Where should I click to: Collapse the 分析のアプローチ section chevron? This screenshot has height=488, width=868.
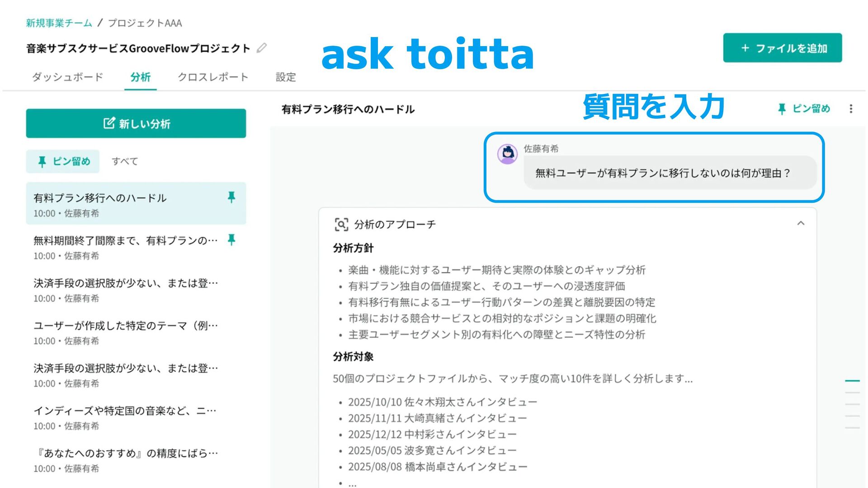[x=801, y=223]
